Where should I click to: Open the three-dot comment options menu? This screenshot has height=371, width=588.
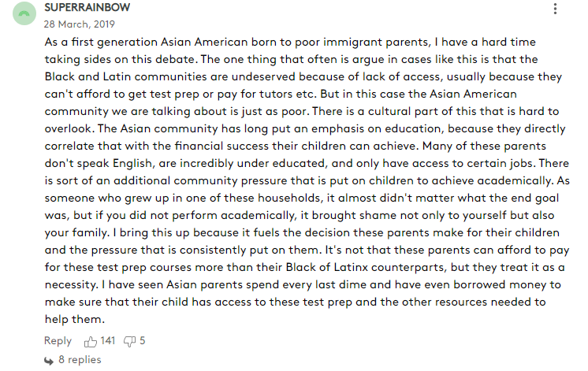click(x=555, y=9)
